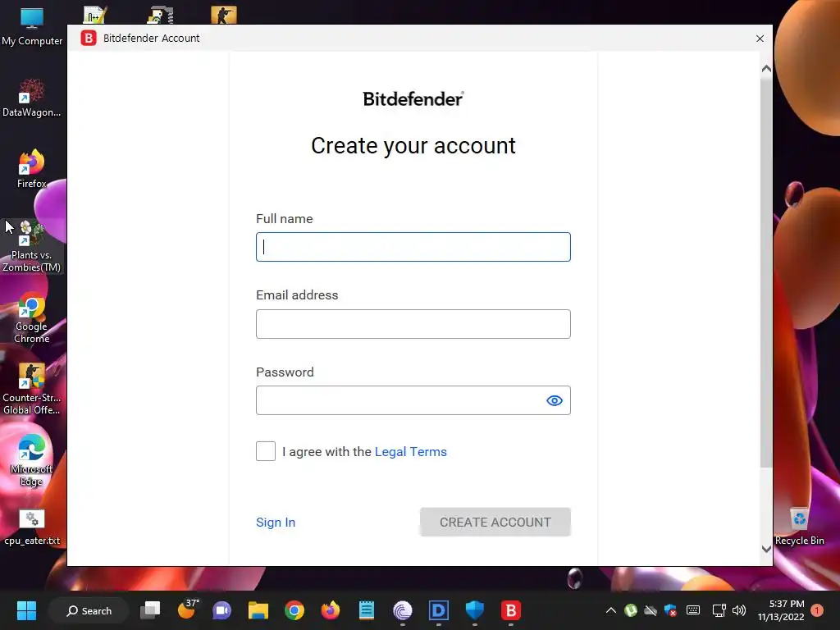Open Task View from taskbar
The height and width of the screenshot is (630, 840).
pyautogui.click(x=150, y=610)
